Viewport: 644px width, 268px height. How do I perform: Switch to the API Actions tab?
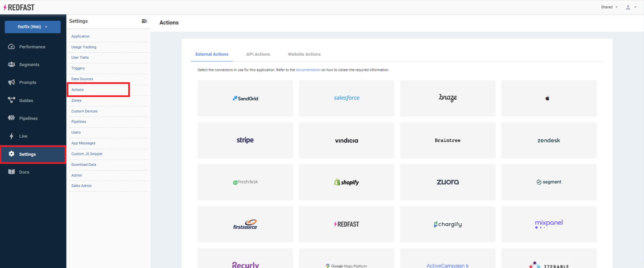tap(258, 54)
